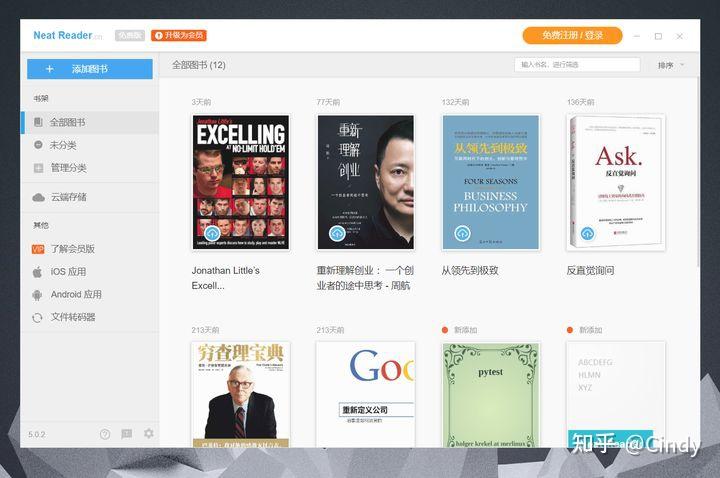
Task: Minimize the Neat Reader window
Action: 636,36
